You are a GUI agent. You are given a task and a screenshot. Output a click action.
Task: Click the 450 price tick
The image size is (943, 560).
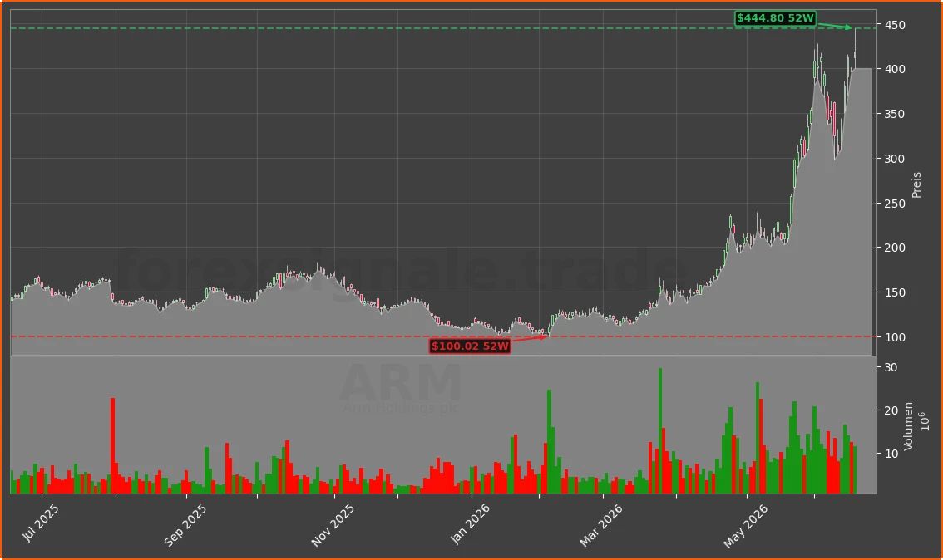895,25
